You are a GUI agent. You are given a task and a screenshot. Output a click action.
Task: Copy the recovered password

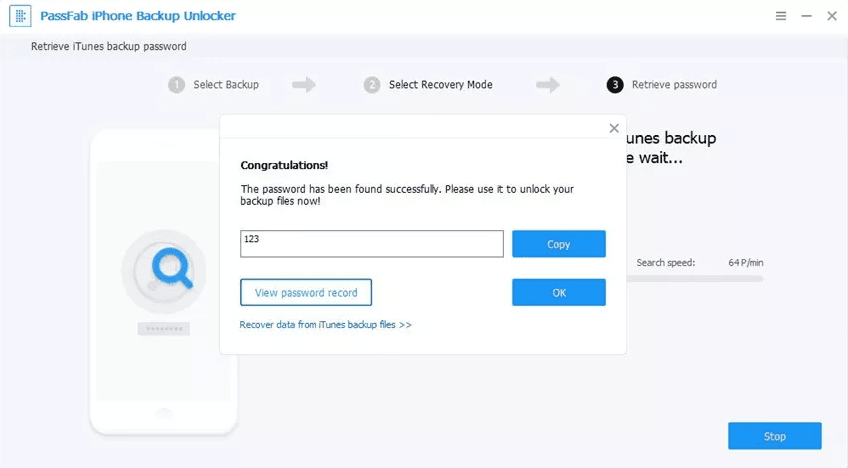[x=558, y=244]
